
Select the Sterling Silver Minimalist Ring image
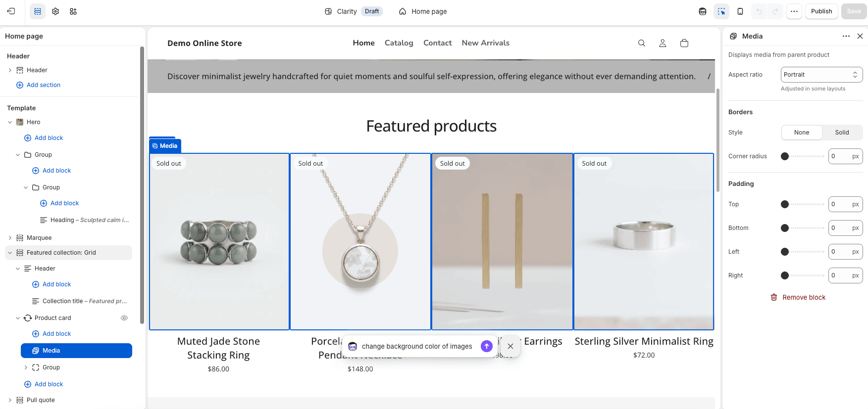click(644, 241)
